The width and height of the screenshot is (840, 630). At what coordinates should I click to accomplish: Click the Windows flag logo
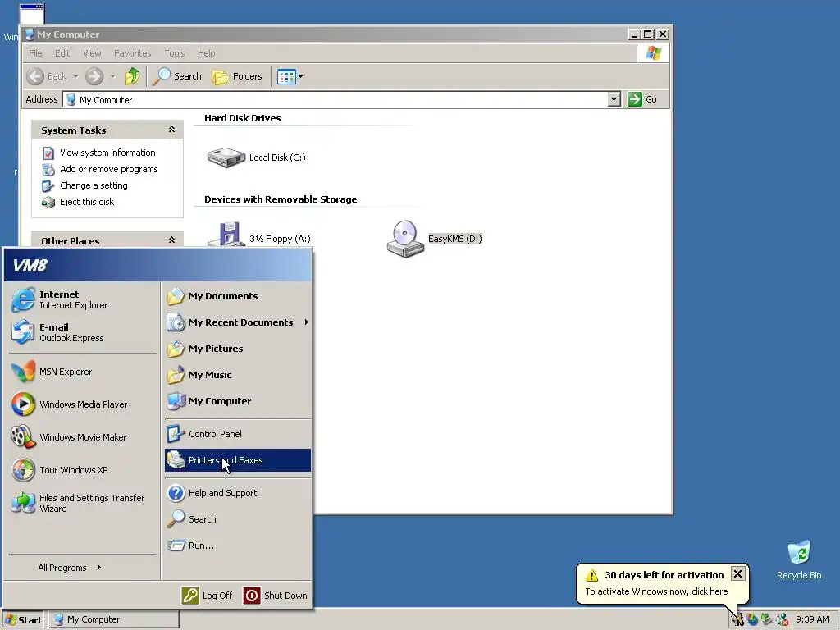pyautogui.click(x=654, y=53)
